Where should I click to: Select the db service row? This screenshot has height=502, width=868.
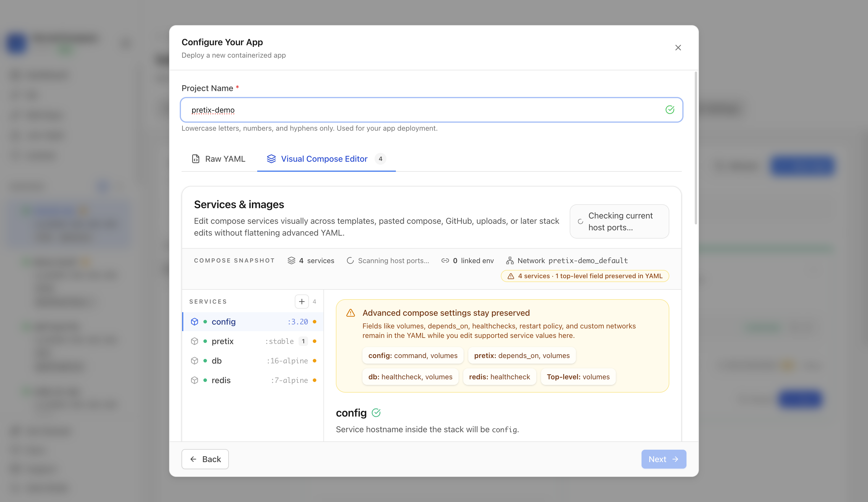(253, 361)
